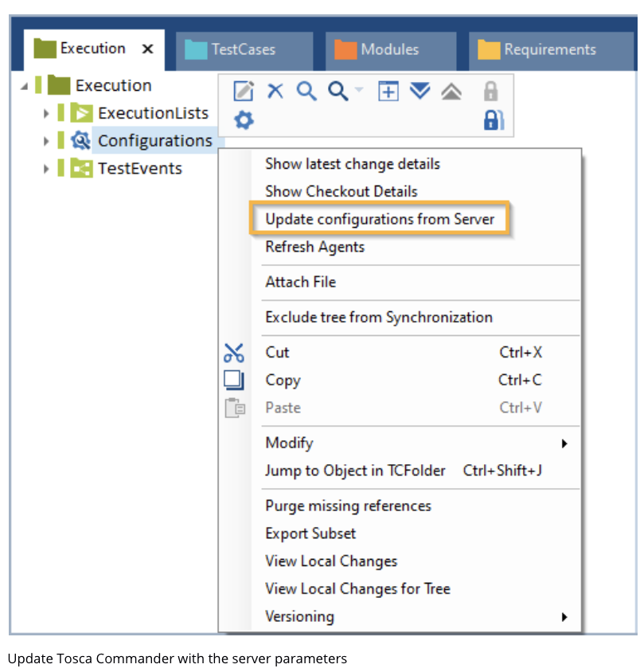Image resolution: width=640 pixels, height=672 pixels.
Task: Choose Copy in the context menu
Action: [x=400, y=380]
